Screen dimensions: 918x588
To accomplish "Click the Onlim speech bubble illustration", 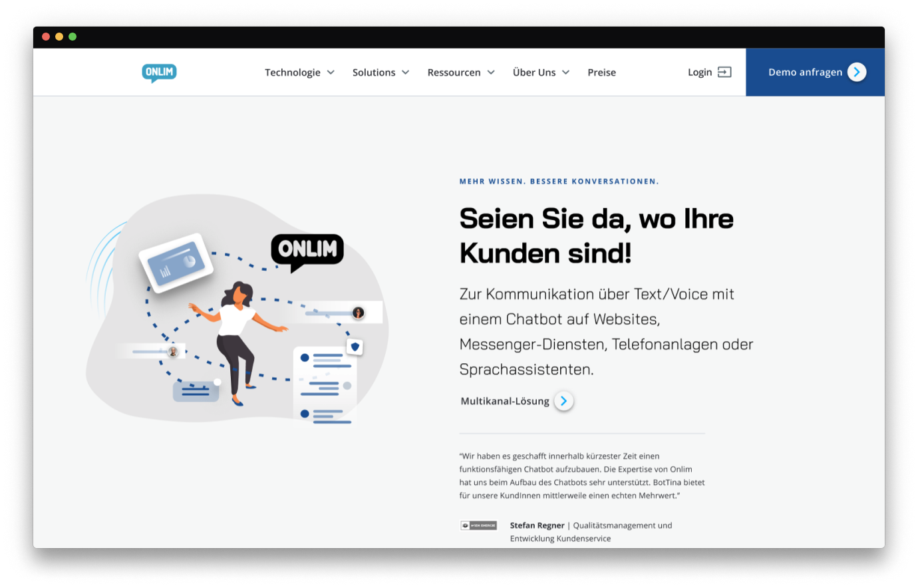I will point(307,252).
